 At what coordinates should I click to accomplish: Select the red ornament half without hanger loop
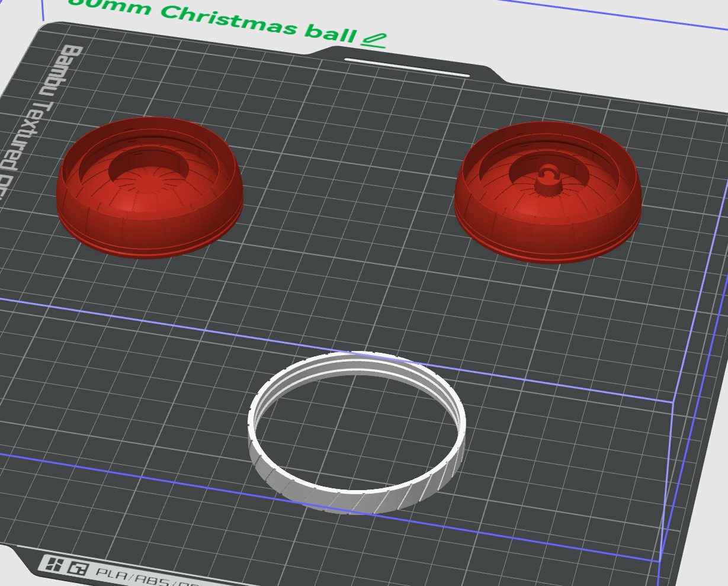(149, 186)
